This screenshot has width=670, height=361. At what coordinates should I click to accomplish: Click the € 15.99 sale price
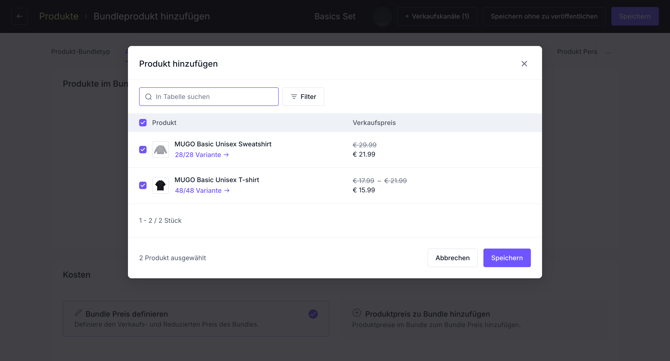(364, 190)
